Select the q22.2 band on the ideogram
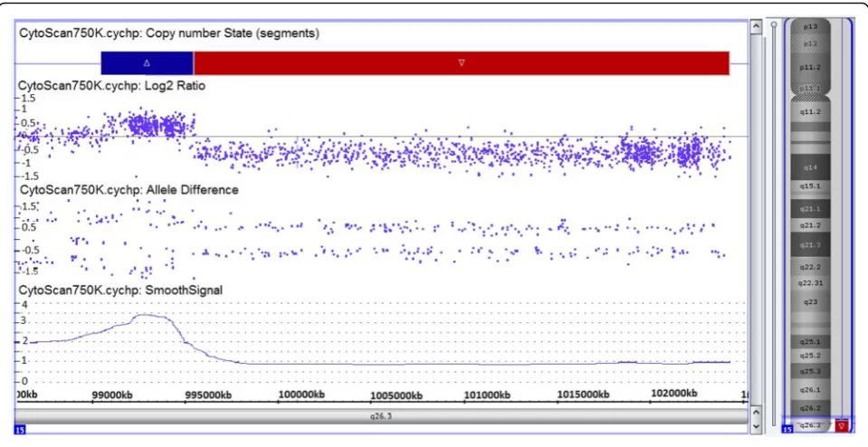The height and width of the screenshot is (447, 868). pyautogui.click(x=810, y=267)
